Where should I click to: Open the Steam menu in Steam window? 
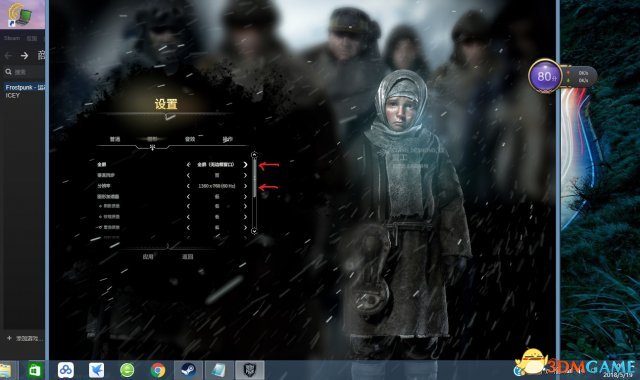pos(12,38)
